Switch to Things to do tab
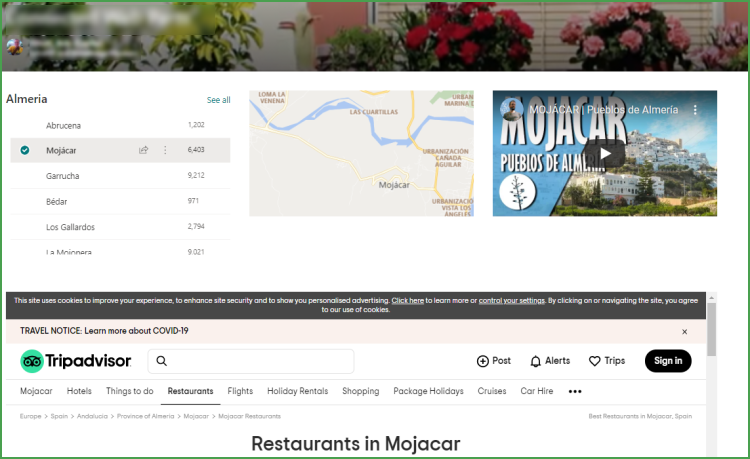 [130, 391]
